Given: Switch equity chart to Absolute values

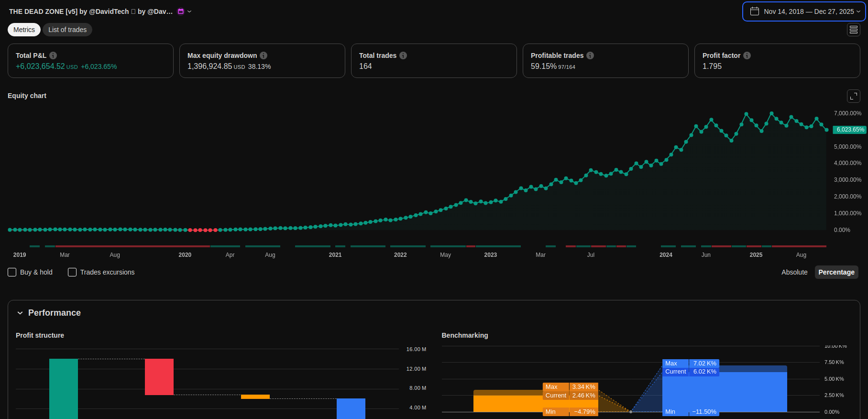Looking at the screenshot, I should click(x=794, y=272).
